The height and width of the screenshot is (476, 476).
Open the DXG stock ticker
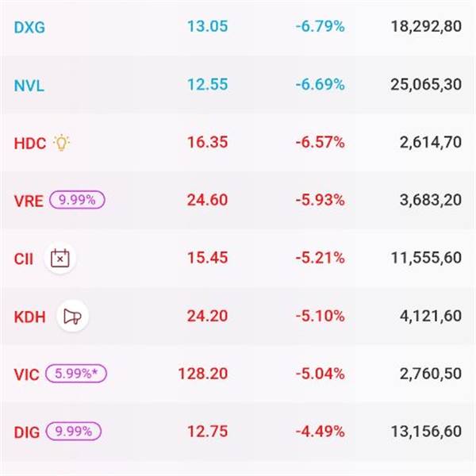coord(29,27)
